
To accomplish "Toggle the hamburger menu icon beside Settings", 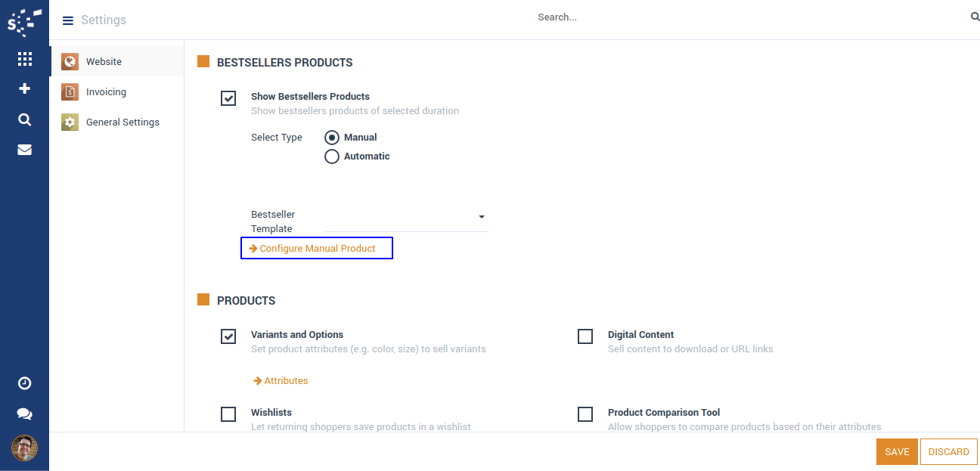I will (68, 20).
